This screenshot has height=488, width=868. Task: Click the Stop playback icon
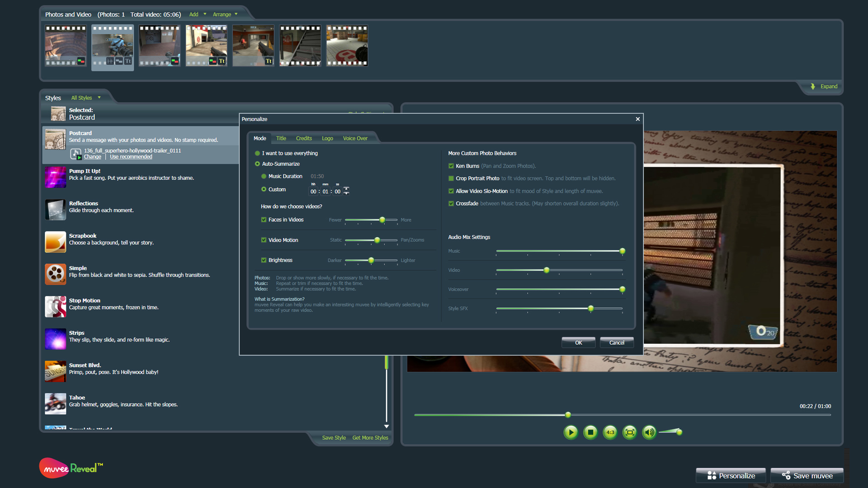(x=590, y=432)
